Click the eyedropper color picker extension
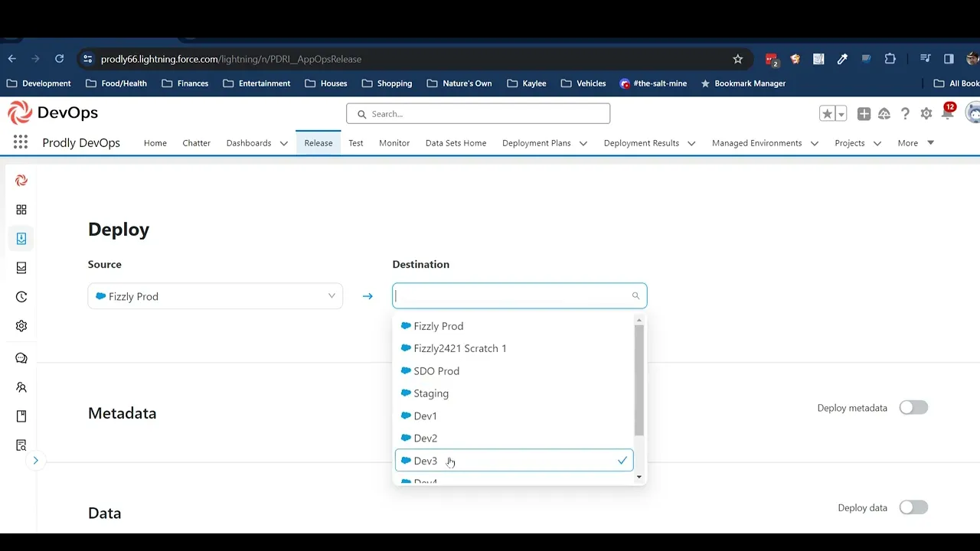980x551 pixels. point(842,59)
